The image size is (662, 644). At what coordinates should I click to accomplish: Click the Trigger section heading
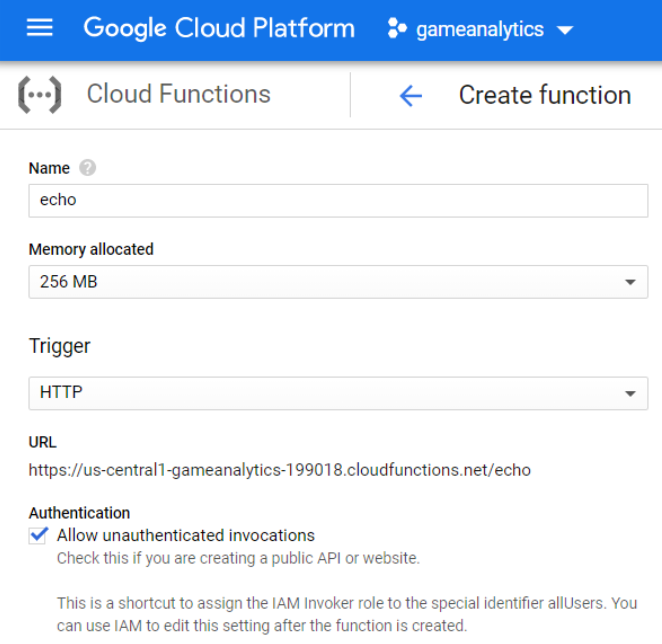pos(59,347)
